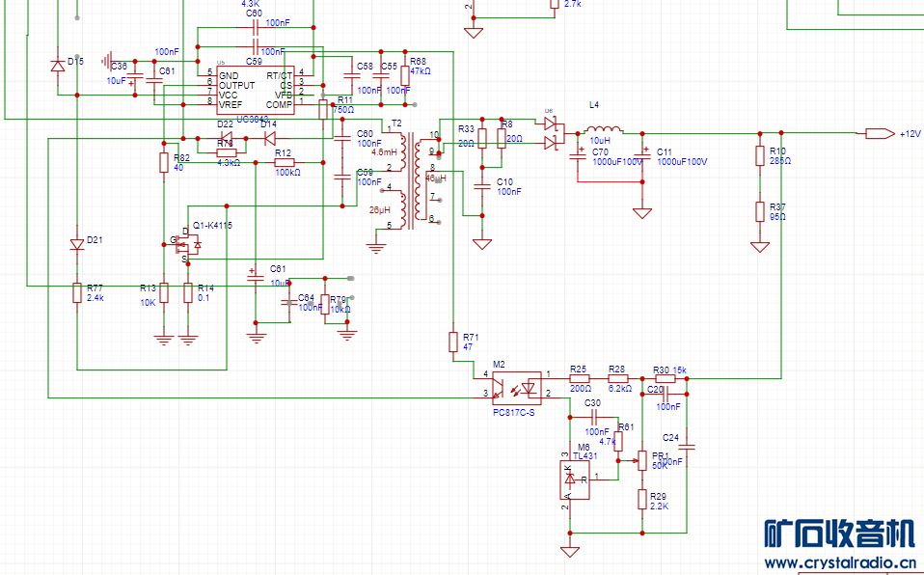Select the D21 diode symbol
Viewport: 924px width, 575px height.
(x=76, y=244)
